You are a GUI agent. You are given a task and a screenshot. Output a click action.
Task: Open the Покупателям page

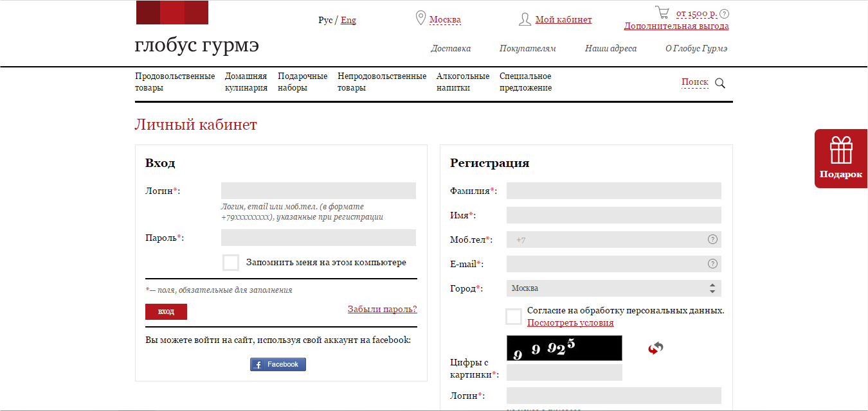pos(528,49)
